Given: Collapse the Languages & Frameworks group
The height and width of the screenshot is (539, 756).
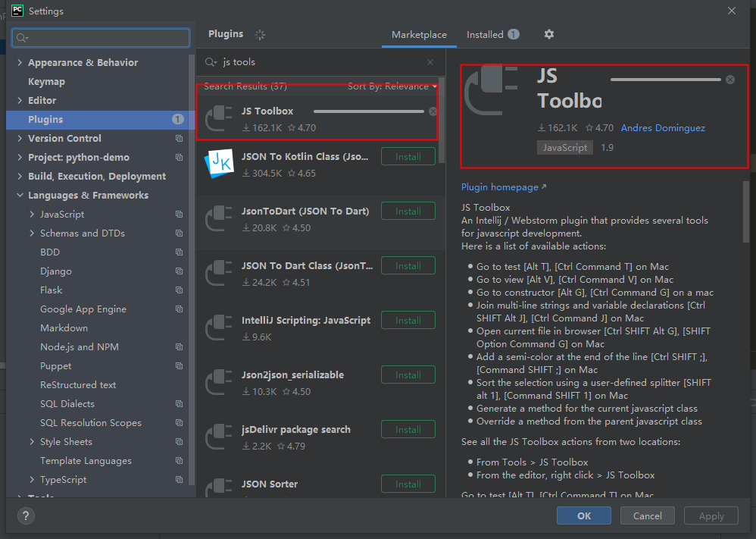Looking at the screenshot, I should point(20,196).
